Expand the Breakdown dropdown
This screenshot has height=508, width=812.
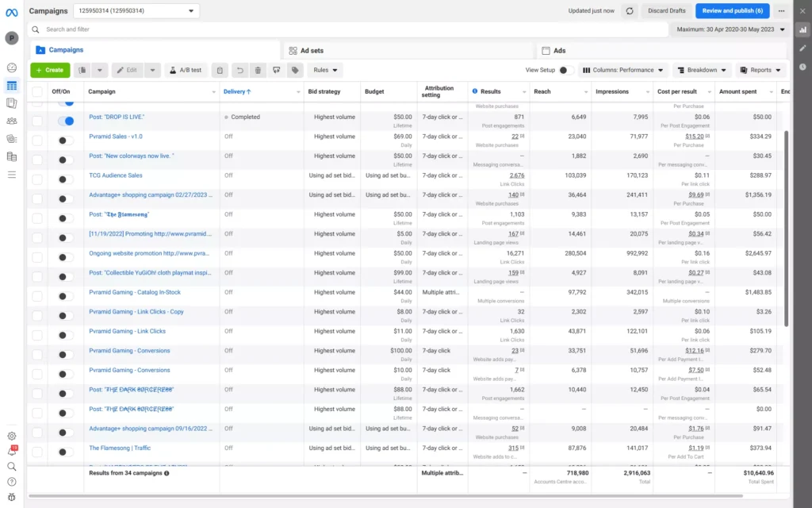(x=701, y=70)
